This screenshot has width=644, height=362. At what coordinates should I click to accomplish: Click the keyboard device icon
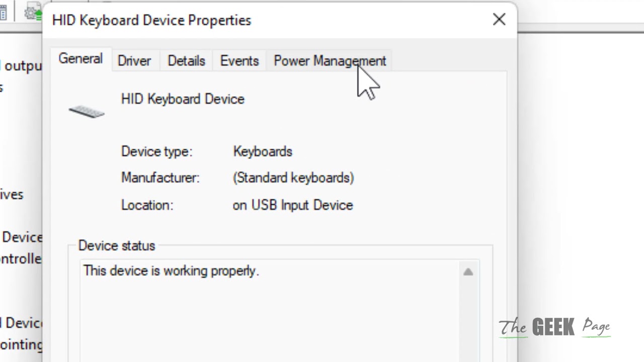(87, 111)
